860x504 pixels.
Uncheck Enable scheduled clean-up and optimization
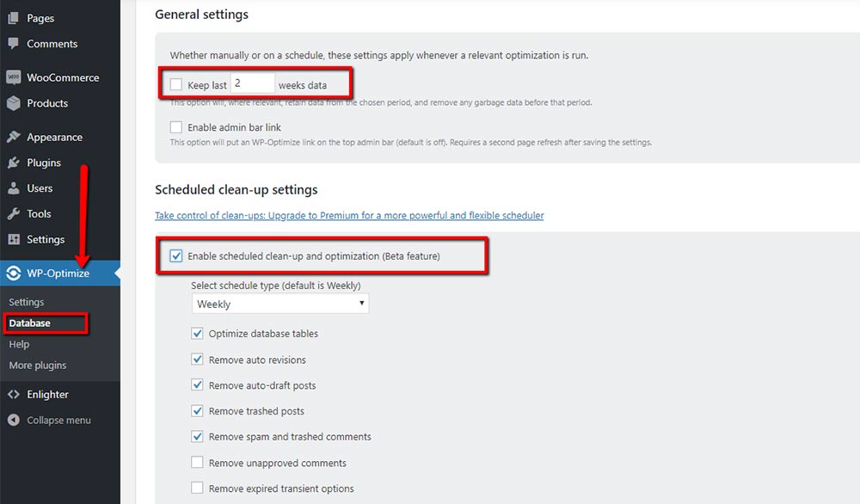[176, 256]
